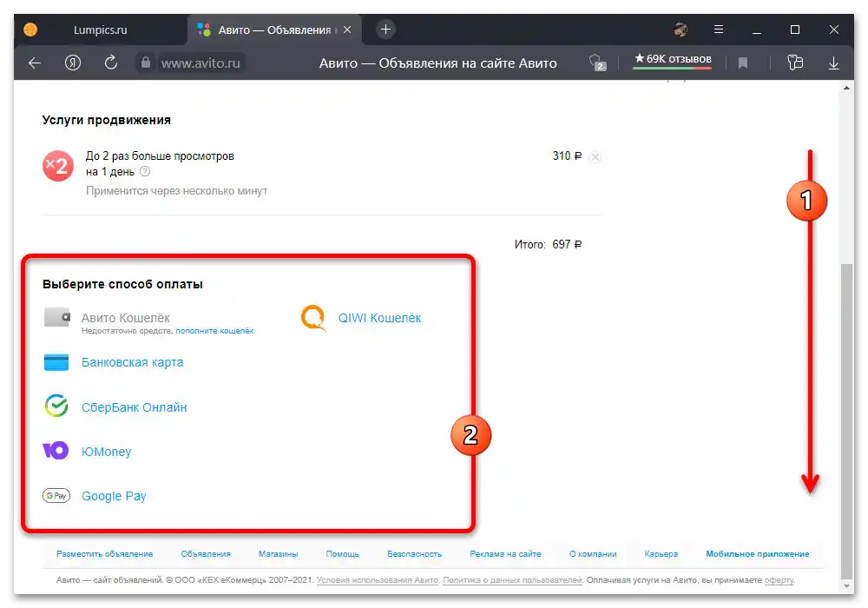
Task: Click the green Sberbank logo icon
Action: point(56,406)
